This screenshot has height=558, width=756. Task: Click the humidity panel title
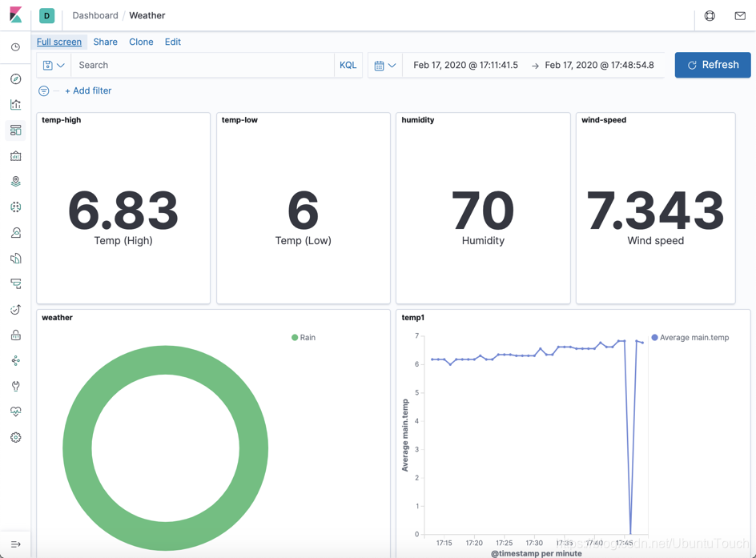(417, 120)
